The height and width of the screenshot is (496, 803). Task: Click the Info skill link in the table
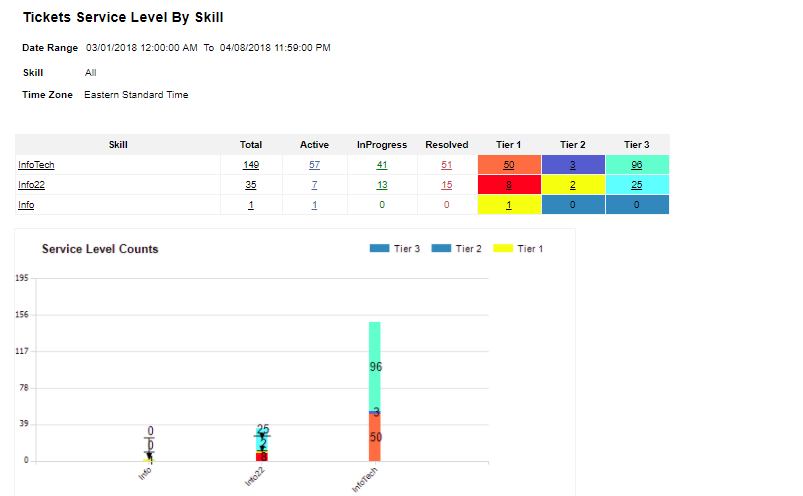[x=26, y=205]
